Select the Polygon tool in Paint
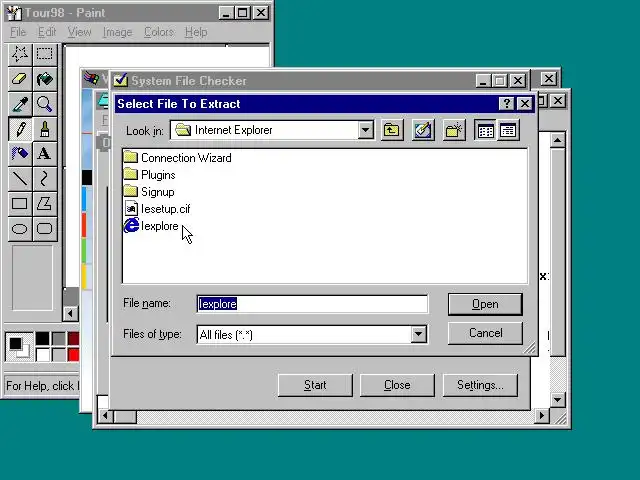Image resolution: width=640 pixels, height=480 pixels. tap(44, 204)
